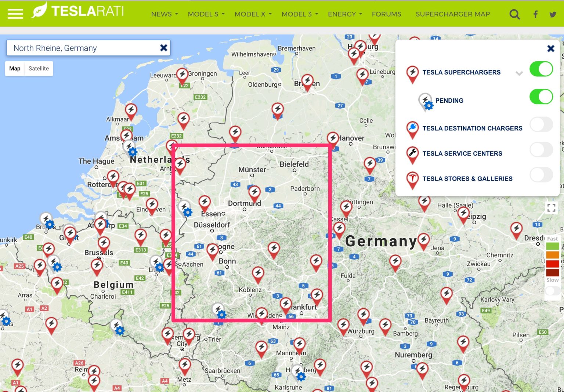Image resolution: width=564 pixels, height=392 pixels.
Task: Close the charger filter legend panel
Action: coord(550,48)
